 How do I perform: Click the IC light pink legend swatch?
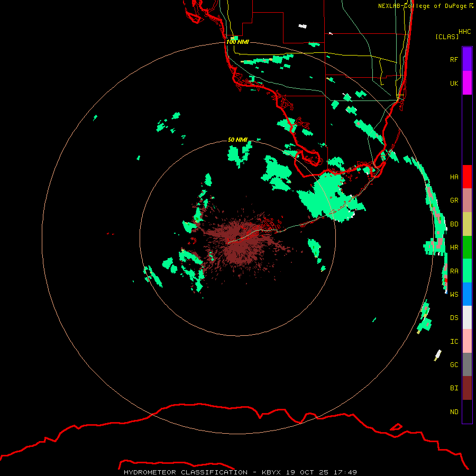(467, 341)
